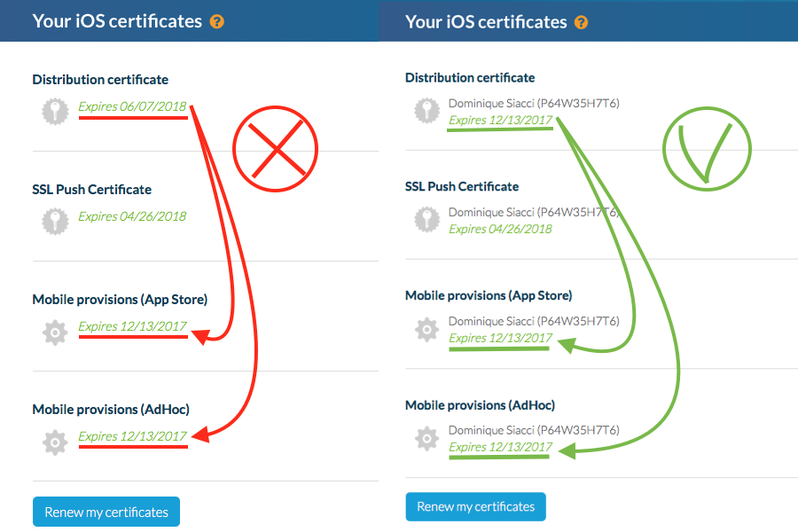Screen dimensions: 798x532
Task: Click the right AdHoc provision gear icon
Action: point(427,438)
